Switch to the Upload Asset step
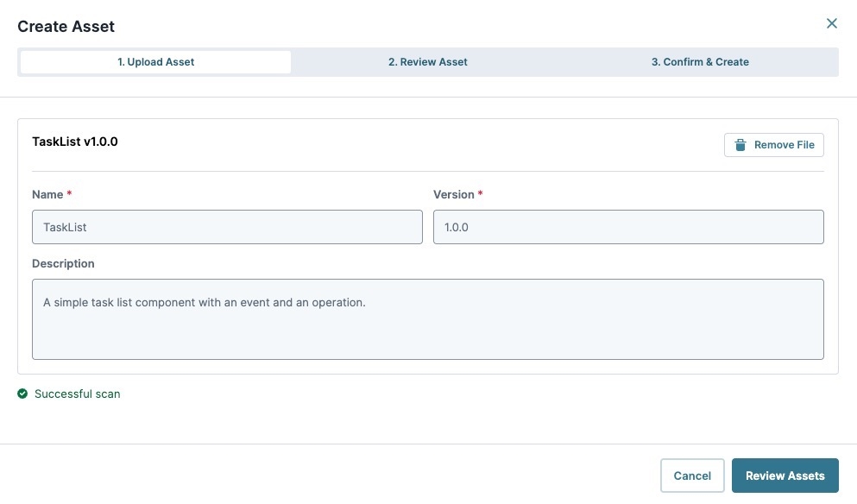Image resolution: width=857 pixels, height=504 pixels. point(155,62)
